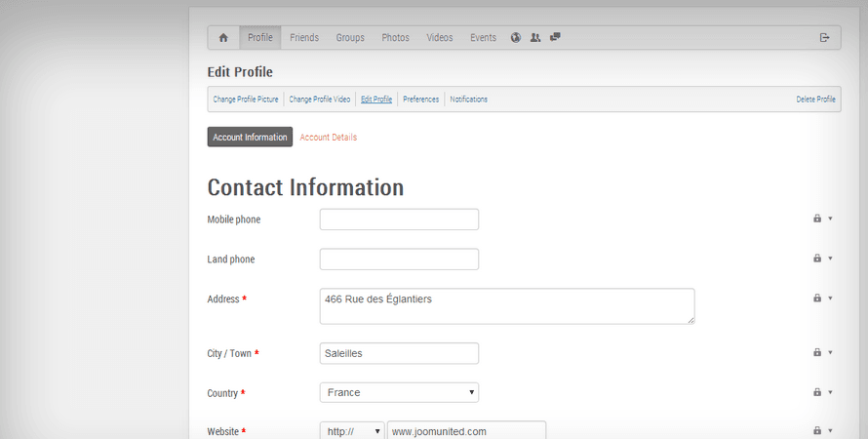Click the Country privacy lock icon
Screen dimensions: 868x439
(x=817, y=392)
